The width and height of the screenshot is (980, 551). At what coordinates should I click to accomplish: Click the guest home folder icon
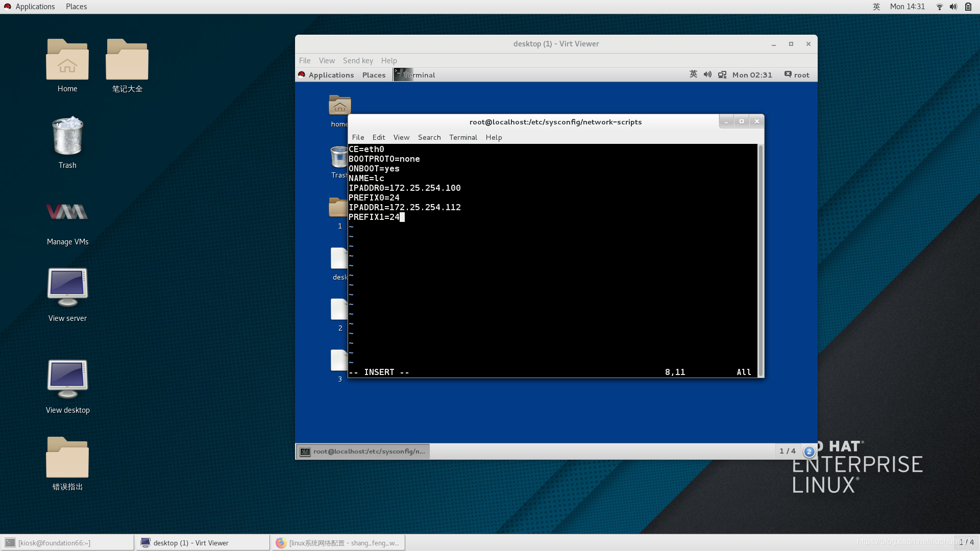339,105
